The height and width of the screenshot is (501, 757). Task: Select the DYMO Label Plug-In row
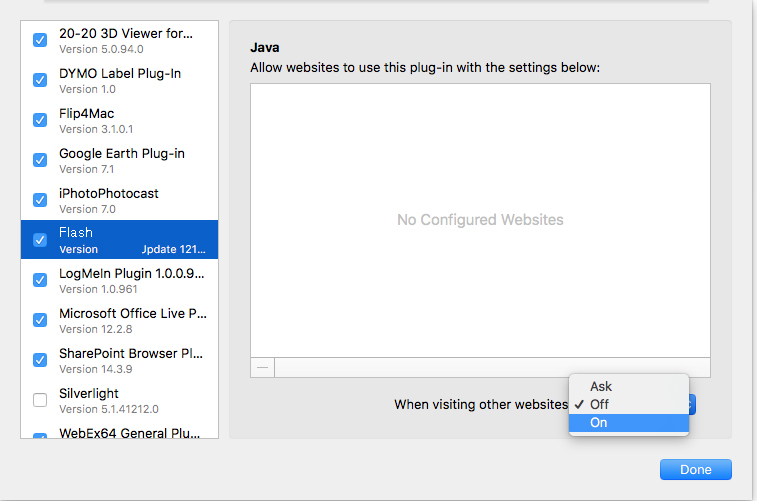pos(119,81)
